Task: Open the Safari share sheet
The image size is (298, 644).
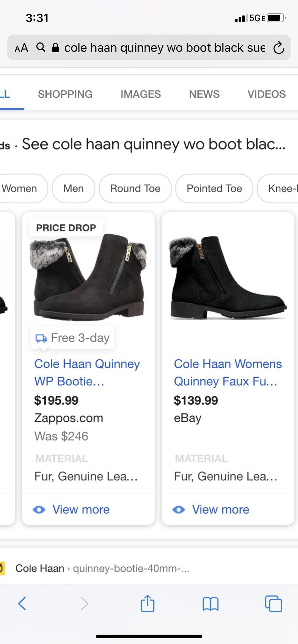Action: 148,603
